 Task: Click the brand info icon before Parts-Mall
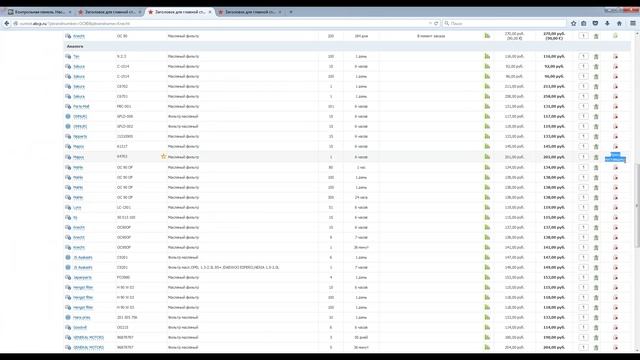point(68,106)
